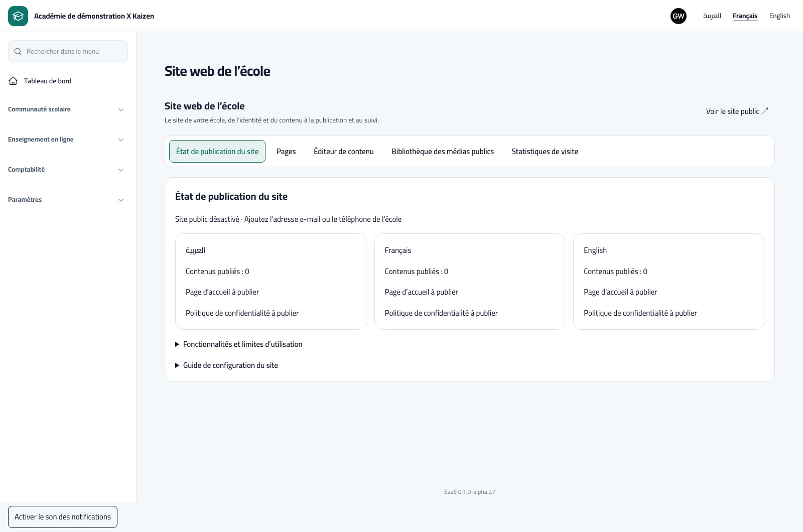The height and width of the screenshot is (532, 803).
Task: Click the Comptabilité menu label
Action: point(26,170)
